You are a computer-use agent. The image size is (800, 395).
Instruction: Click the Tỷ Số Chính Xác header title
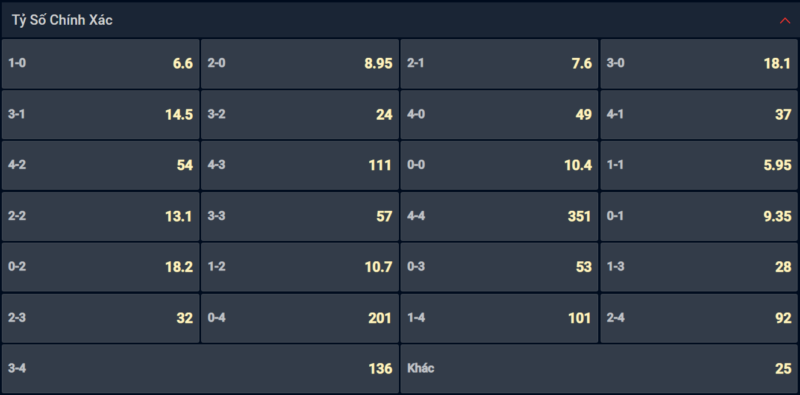pos(62,20)
